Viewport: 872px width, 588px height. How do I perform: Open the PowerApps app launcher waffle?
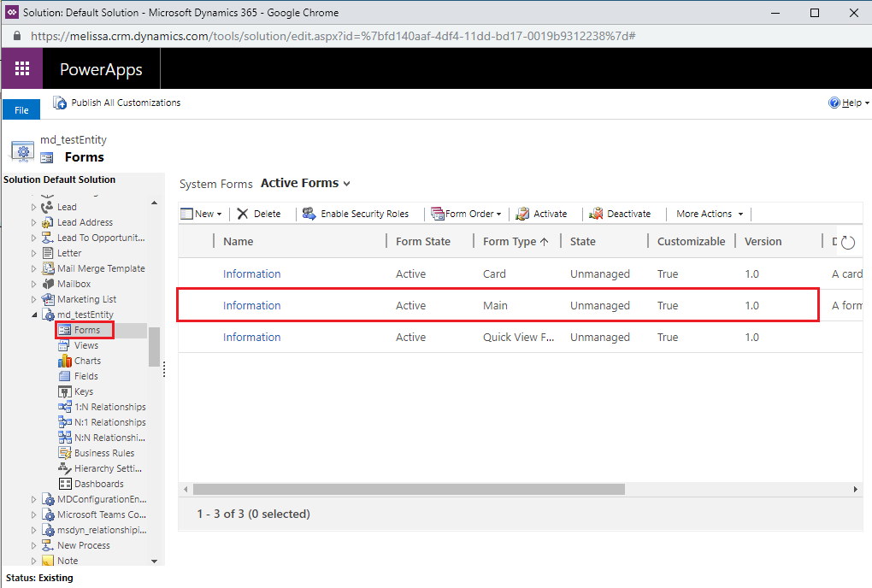[22, 68]
